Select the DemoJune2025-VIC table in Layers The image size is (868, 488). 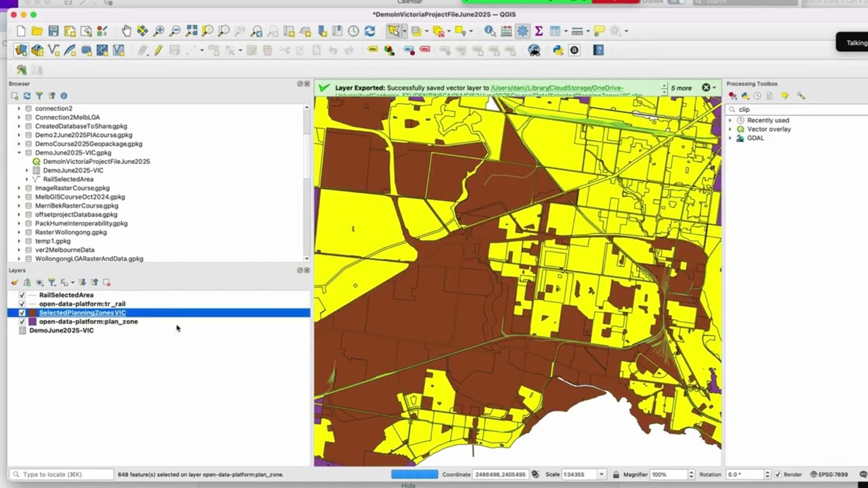[61, 331]
